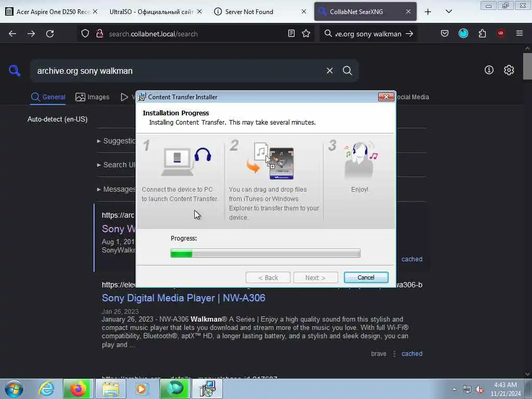Click the installation progress bar

point(265,253)
